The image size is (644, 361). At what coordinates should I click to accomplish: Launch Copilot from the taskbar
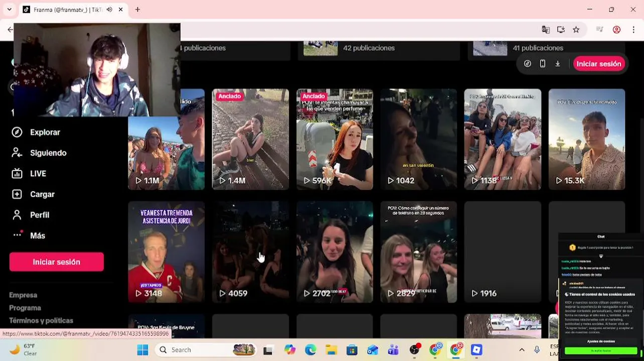tap(289, 349)
